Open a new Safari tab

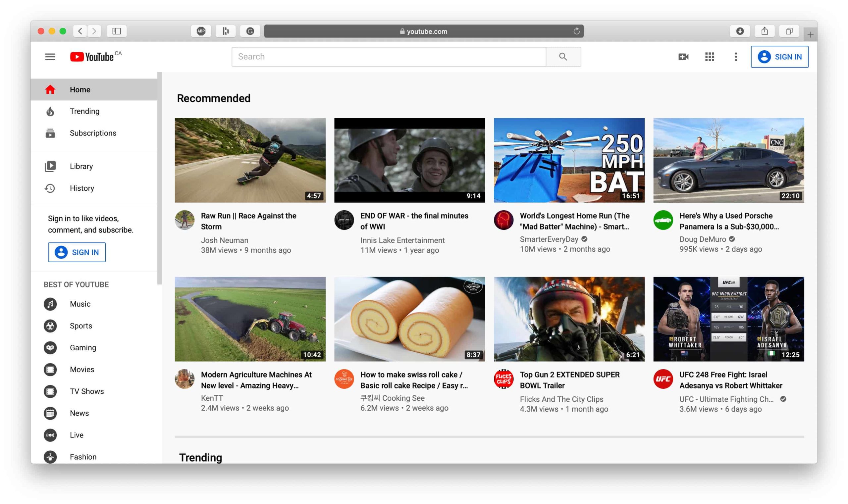(810, 35)
